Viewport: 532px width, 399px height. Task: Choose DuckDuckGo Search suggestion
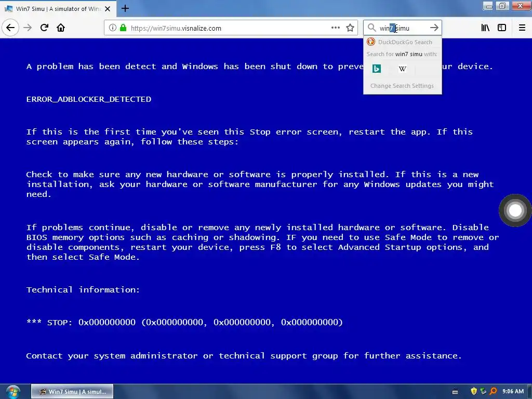tap(403, 42)
